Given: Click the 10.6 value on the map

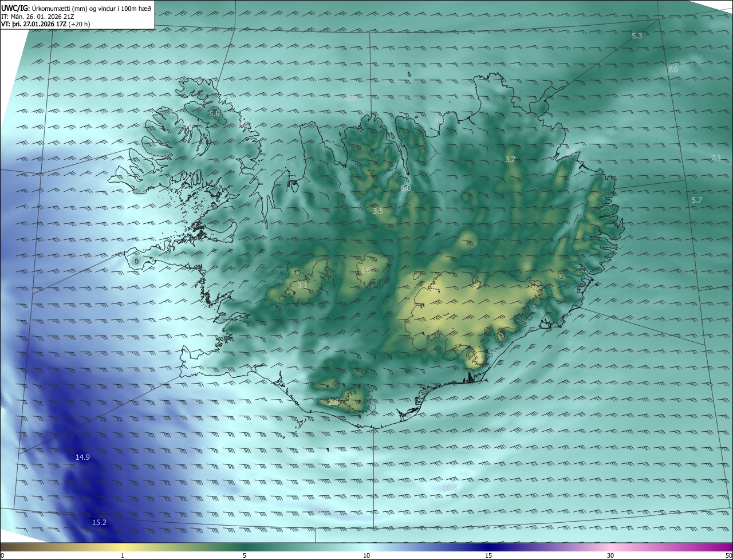Looking at the screenshot, I should [450, 488].
